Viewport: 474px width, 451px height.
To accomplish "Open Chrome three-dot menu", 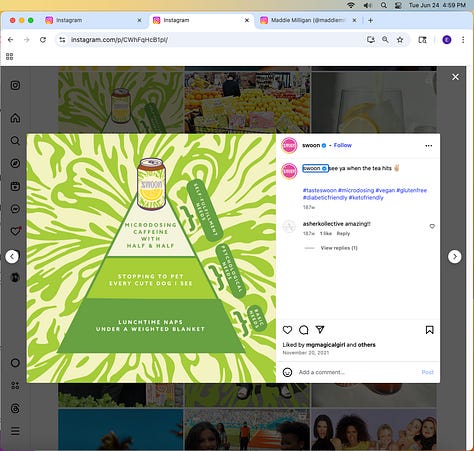I will pos(463,40).
